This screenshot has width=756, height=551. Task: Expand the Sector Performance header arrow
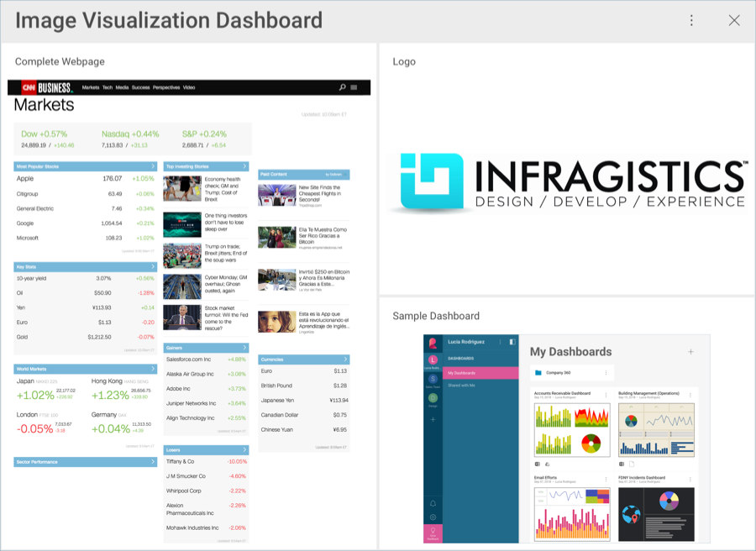click(x=153, y=462)
